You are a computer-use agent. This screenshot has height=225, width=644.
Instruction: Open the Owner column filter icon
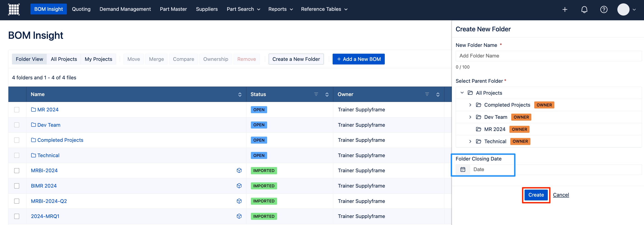click(x=427, y=94)
